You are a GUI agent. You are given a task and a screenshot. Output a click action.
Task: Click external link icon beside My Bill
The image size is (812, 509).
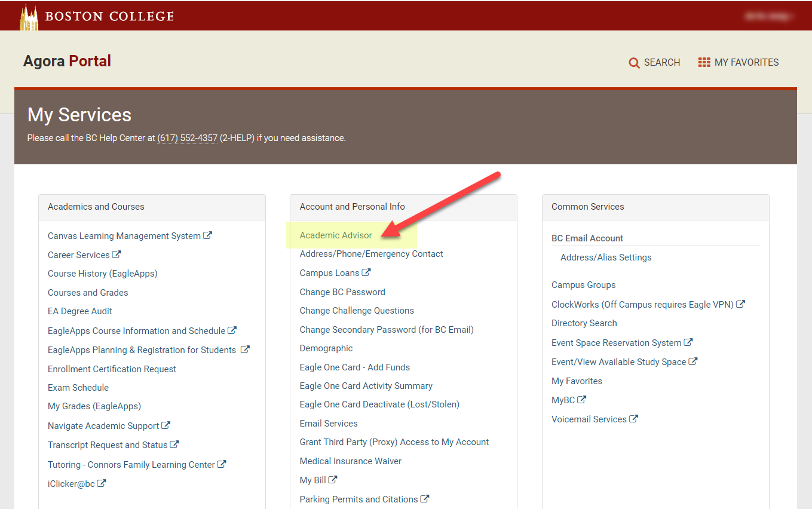pos(333,479)
